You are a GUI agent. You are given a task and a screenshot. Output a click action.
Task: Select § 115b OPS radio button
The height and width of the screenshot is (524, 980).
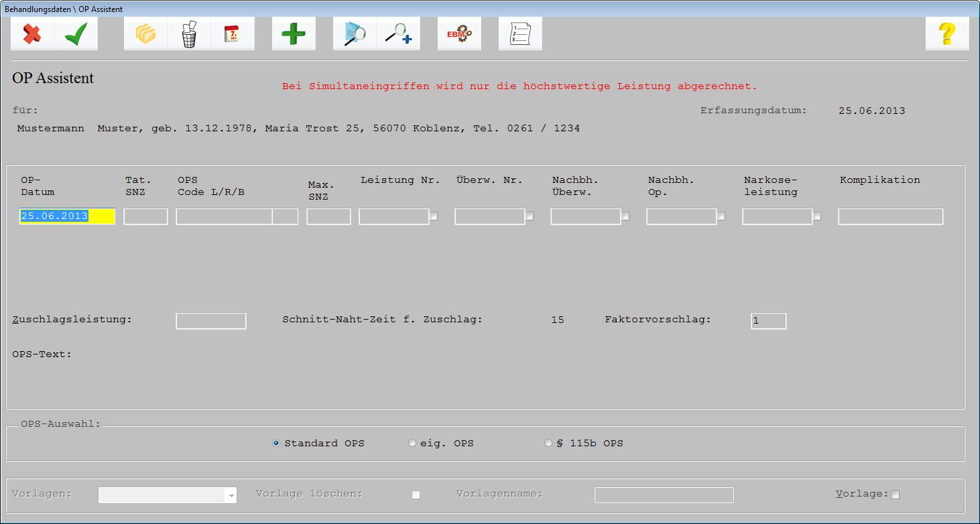(x=548, y=444)
